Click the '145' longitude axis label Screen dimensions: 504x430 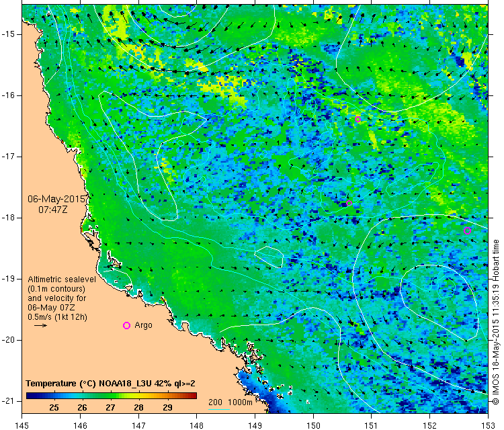[22, 425]
